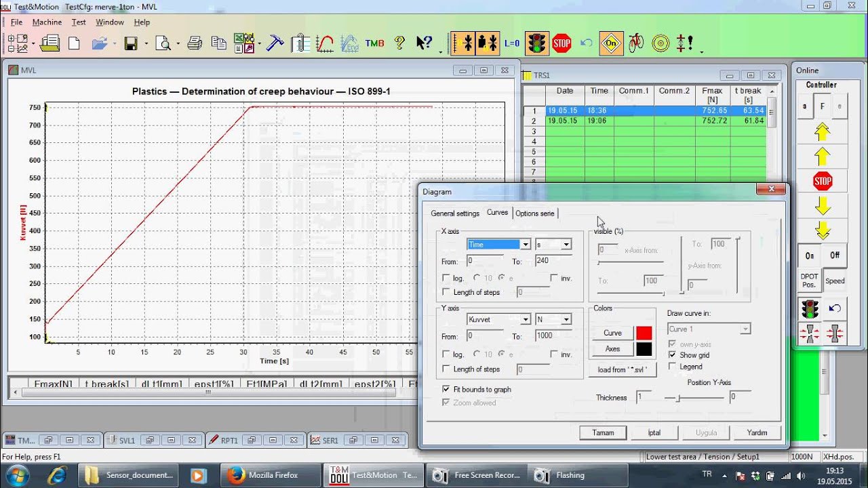Click the double yellow down arrow in Online panel

(x=822, y=230)
